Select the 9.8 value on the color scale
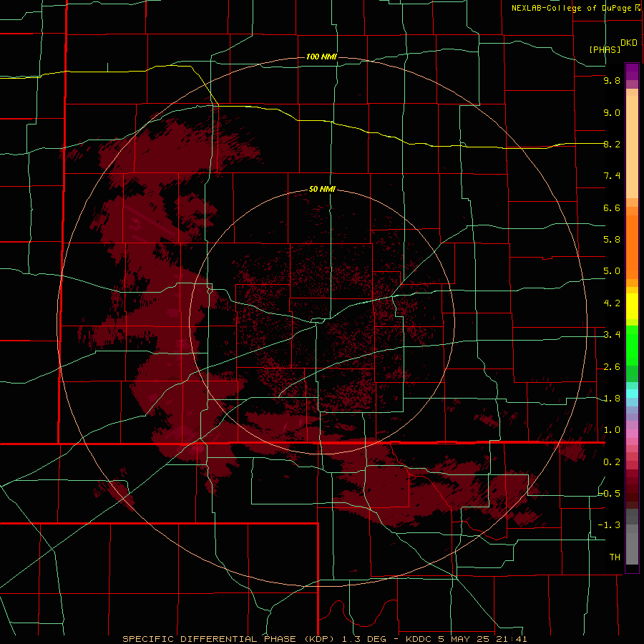644x644 pixels. point(612,80)
